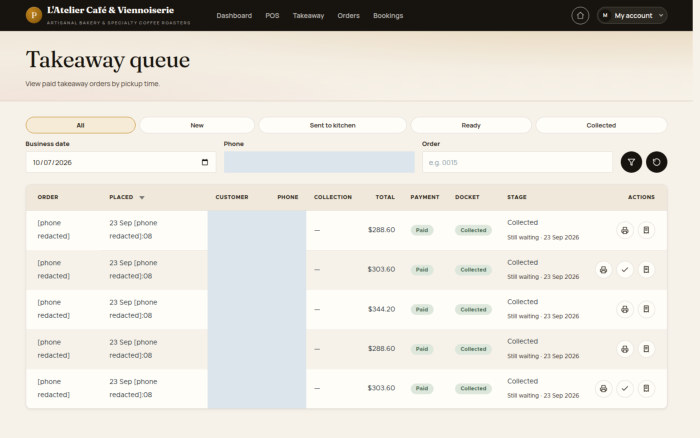The width and height of the screenshot is (700, 438).
Task: Sort by the Order column header
Action: [x=48, y=197]
